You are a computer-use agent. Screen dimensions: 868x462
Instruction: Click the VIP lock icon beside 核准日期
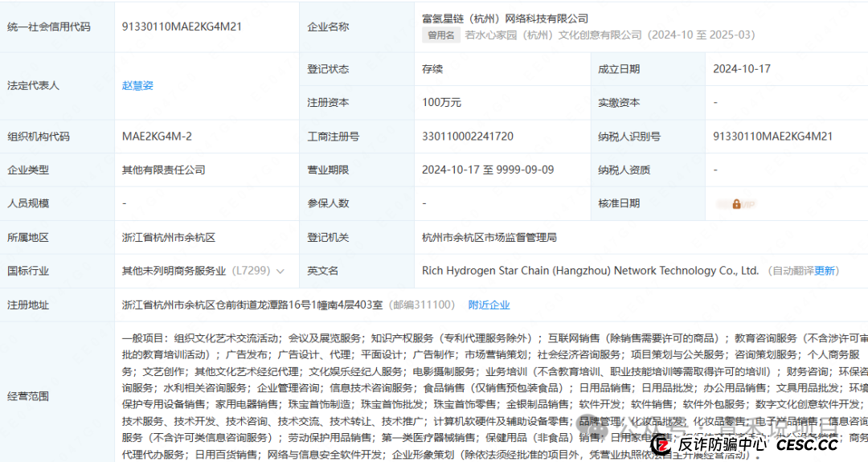point(736,204)
